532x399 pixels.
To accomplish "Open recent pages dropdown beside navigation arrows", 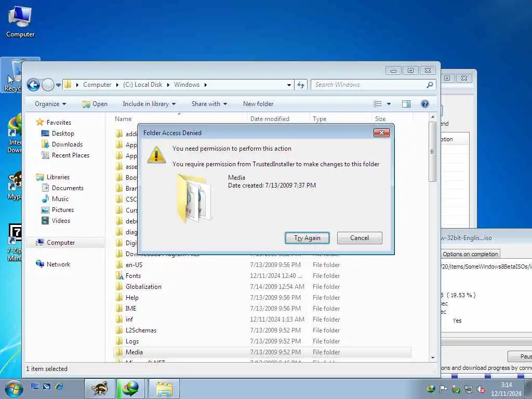I will [58, 85].
